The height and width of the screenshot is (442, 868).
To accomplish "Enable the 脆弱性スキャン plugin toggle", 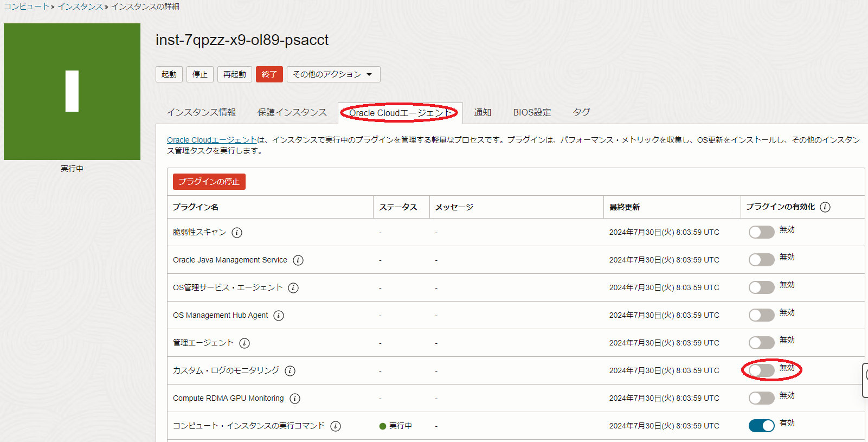I will [761, 232].
